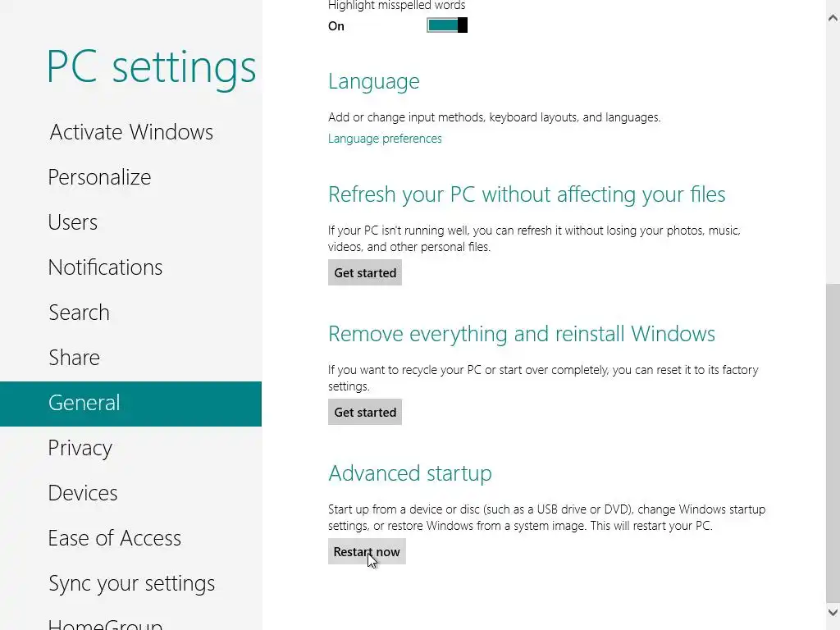Open Activate Windows settings
Screen dimensions: 840x630
point(130,132)
